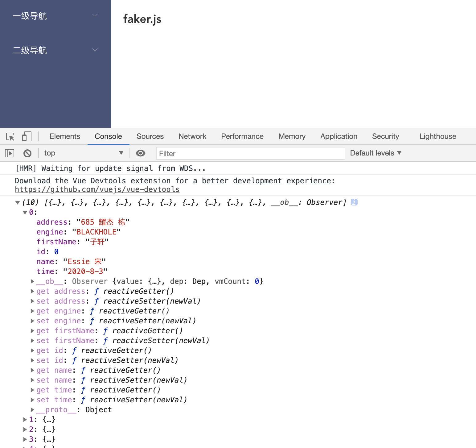The width and height of the screenshot is (476, 448).
Task: Select the inspect element tool
Action: click(x=10, y=136)
